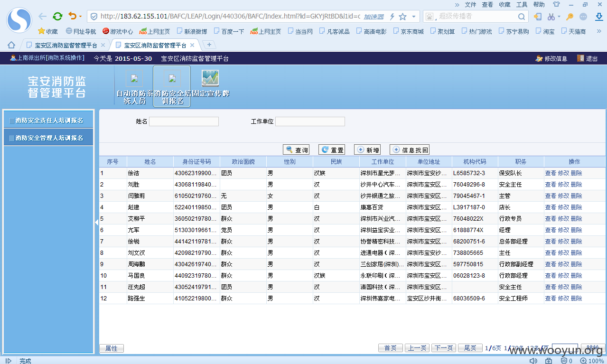Click 查看 in the 徐洁 row

551,173
